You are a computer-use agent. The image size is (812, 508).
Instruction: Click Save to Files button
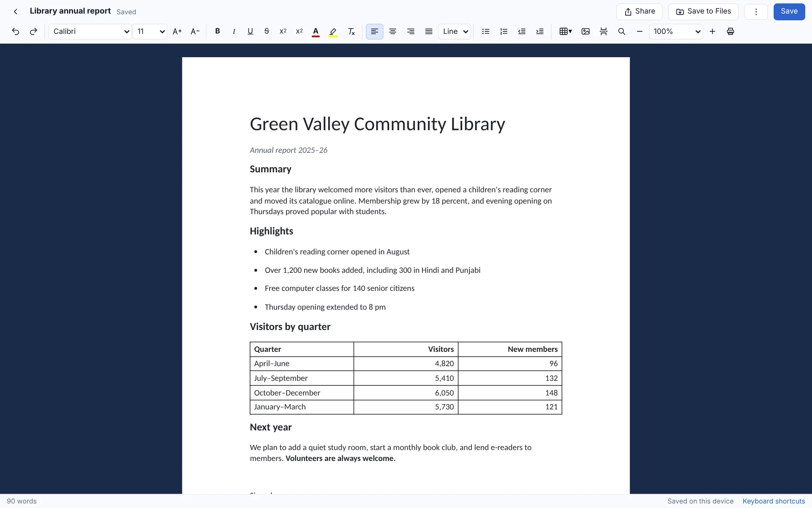pyautogui.click(x=703, y=12)
